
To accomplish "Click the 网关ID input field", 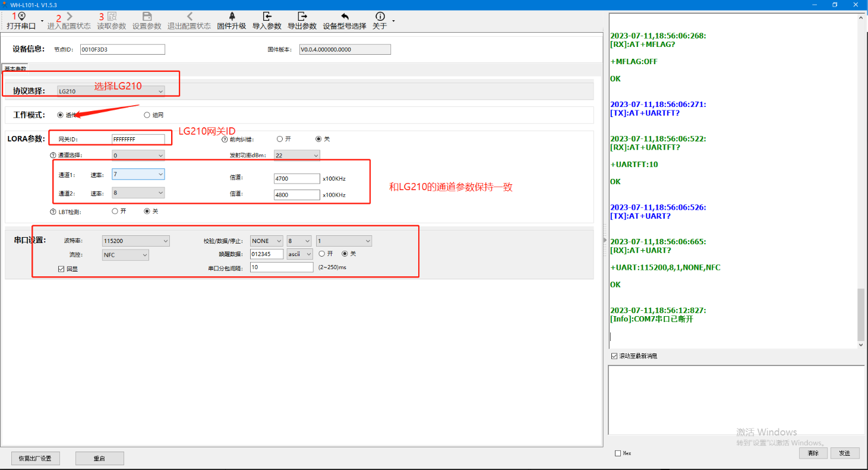I will (138, 139).
